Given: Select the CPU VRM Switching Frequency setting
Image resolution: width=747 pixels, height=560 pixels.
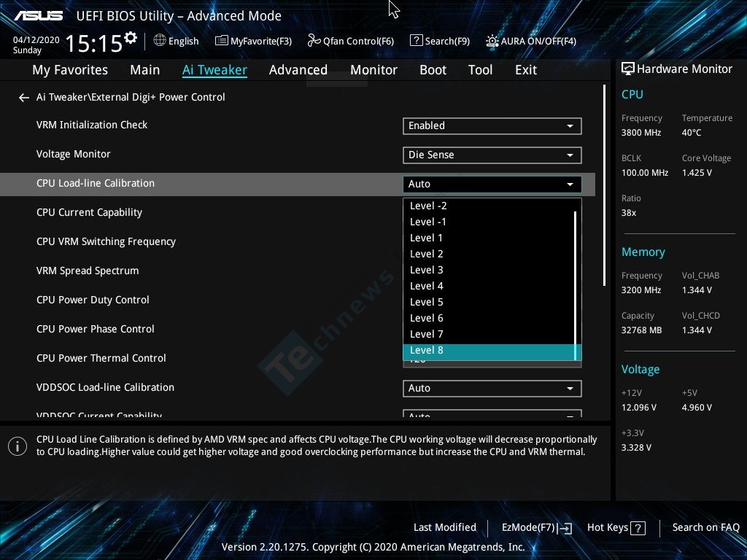Looking at the screenshot, I should [x=106, y=241].
